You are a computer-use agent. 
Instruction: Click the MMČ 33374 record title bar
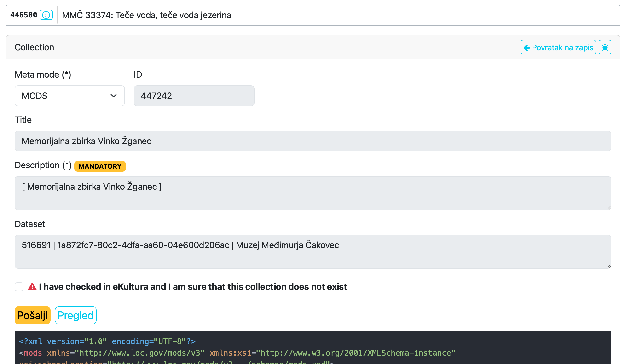[147, 15]
